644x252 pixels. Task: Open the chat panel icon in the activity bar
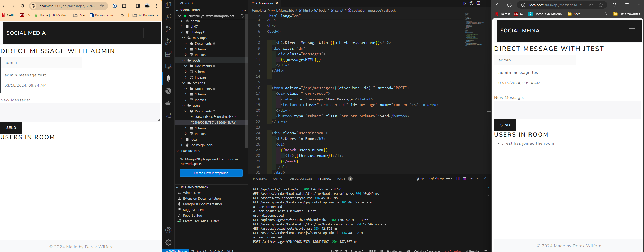(x=168, y=115)
